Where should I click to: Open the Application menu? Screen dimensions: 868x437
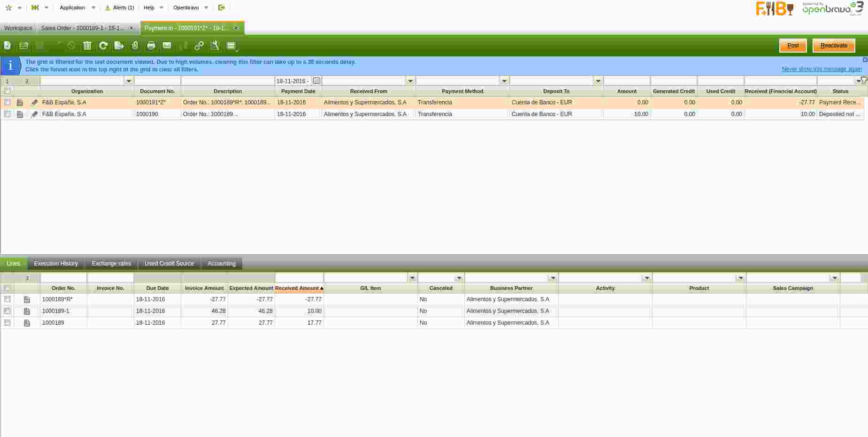(73, 8)
